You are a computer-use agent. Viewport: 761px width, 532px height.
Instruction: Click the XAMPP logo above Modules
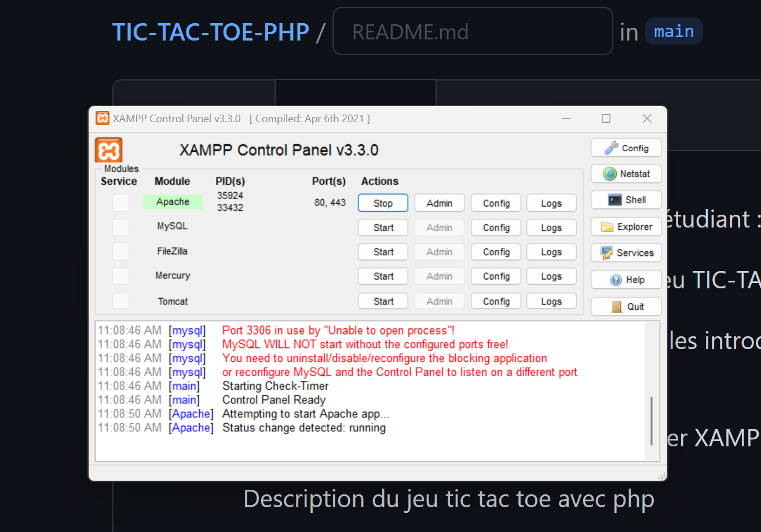point(109,149)
